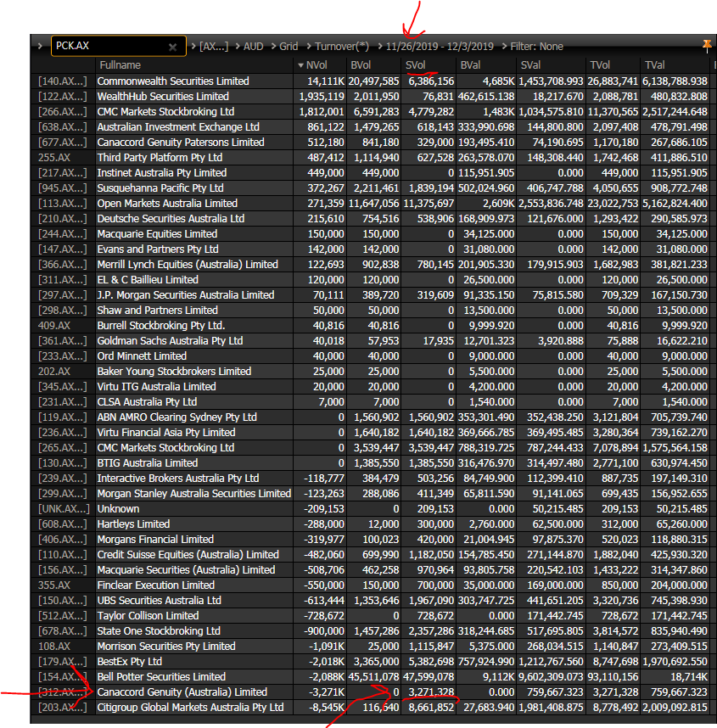717x728 pixels.
Task: Sort by the NVol column header
Action: pyautogui.click(x=316, y=65)
